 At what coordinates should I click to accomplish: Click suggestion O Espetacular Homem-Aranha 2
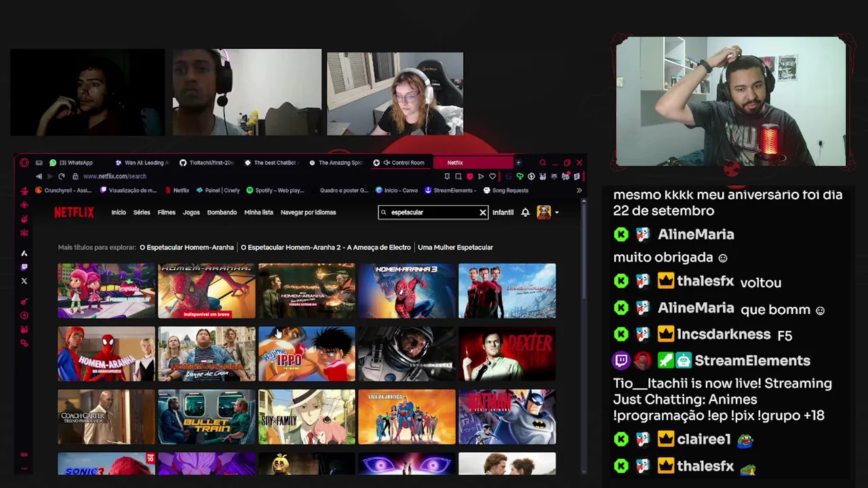click(325, 247)
